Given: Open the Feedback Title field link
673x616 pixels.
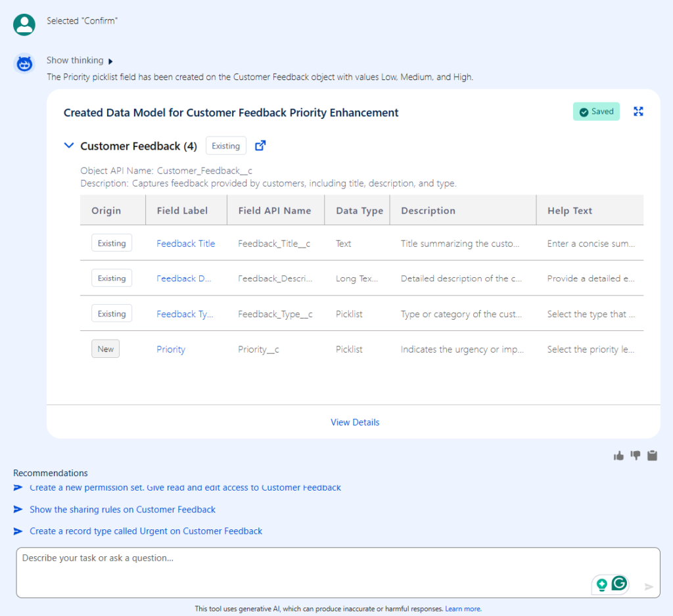Looking at the screenshot, I should pos(186,244).
